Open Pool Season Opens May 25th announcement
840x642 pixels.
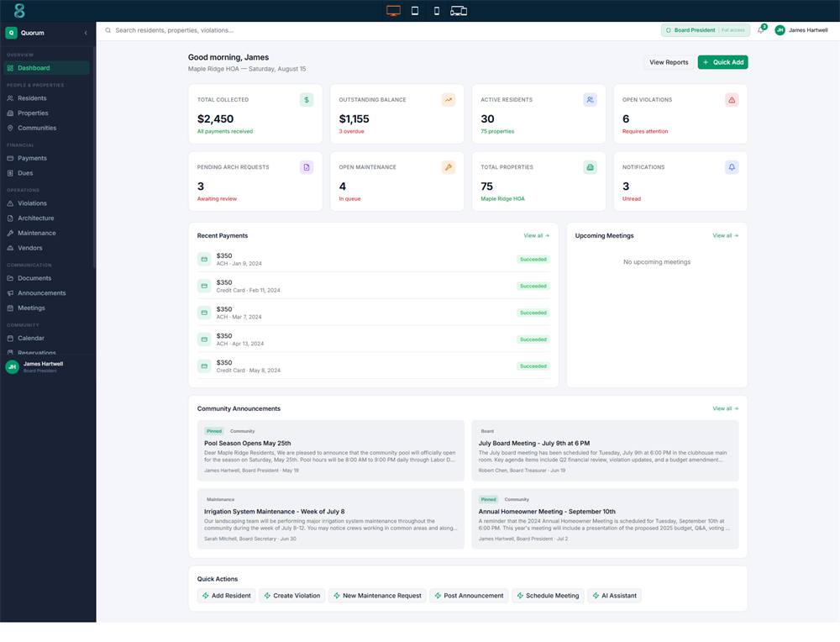(x=330, y=450)
